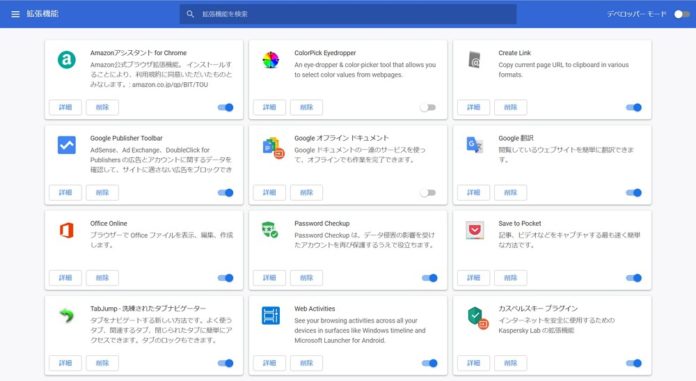Click the Google Publisher Toolbar icon
696x381 pixels.
[67, 145]
